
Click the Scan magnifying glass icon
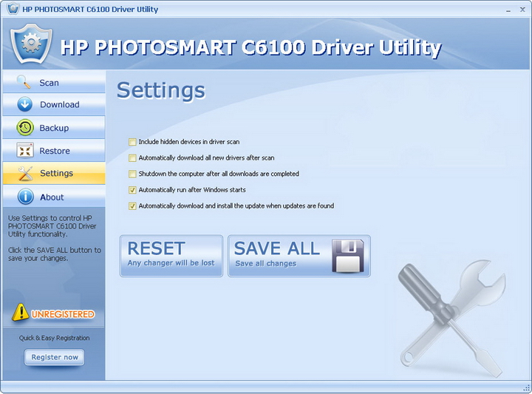(24, 82)
